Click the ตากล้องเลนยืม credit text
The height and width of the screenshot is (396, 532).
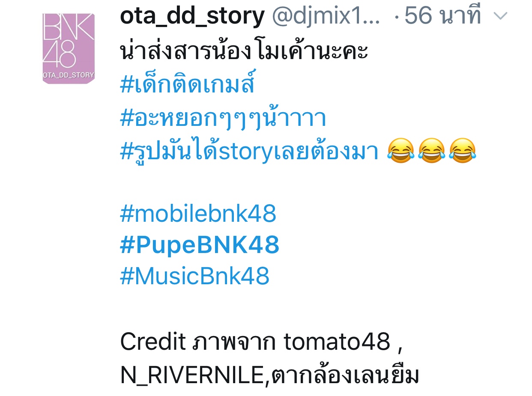click(345, 375)
